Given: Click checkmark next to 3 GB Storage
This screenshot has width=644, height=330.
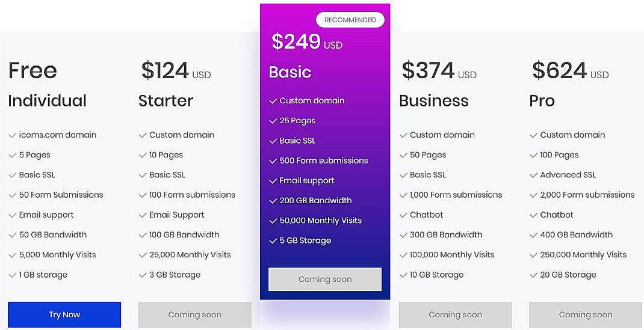Looking at the screenshot, I should point(143,275).
